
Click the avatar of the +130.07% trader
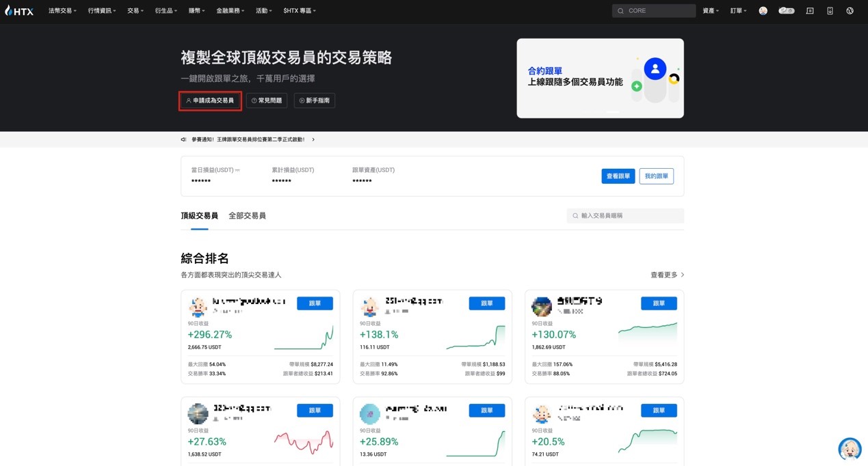pos(542,307)
